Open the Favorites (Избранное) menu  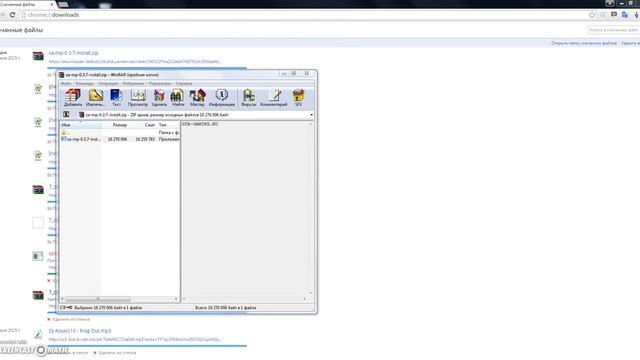[133, 83]
